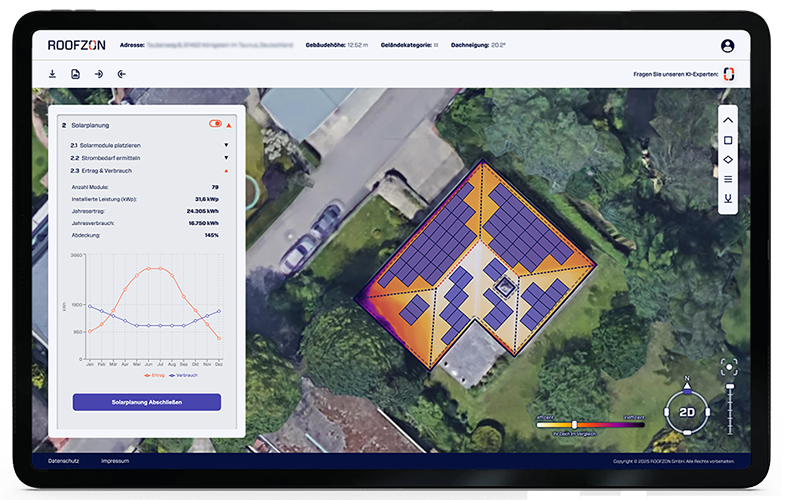The image size is (786, 500).
Task: Select the diamond shape tool on the map toolbar
Action: point(728,160)
